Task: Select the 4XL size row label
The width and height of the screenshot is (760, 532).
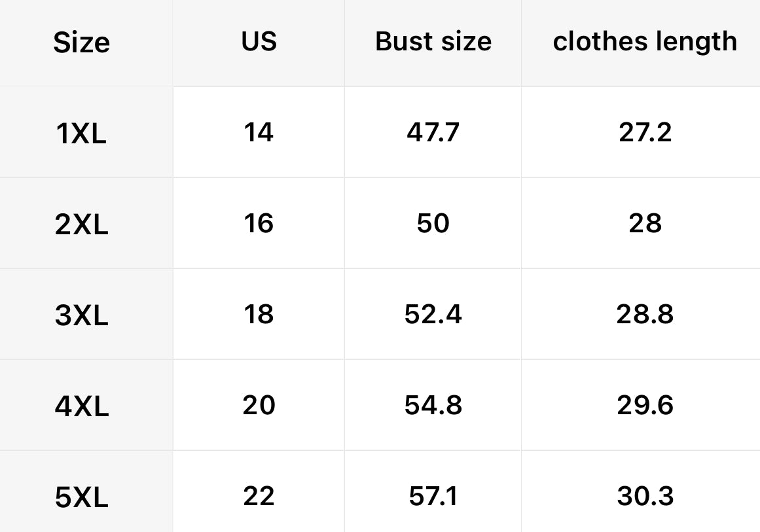Action: [81, 407]
